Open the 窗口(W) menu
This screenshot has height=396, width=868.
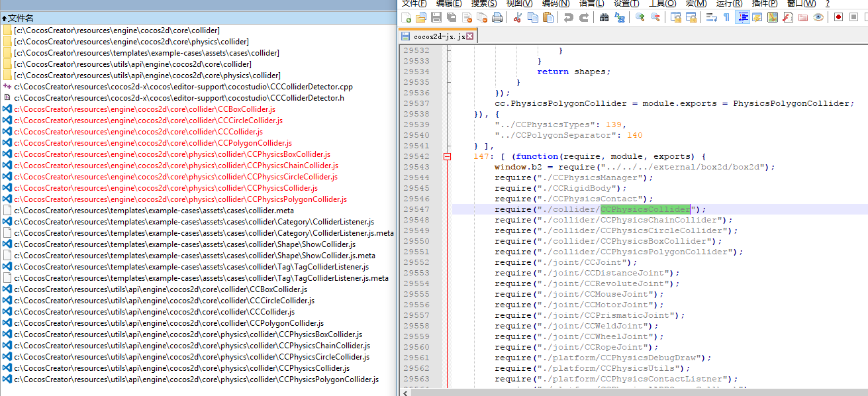(x=801, y=3)
